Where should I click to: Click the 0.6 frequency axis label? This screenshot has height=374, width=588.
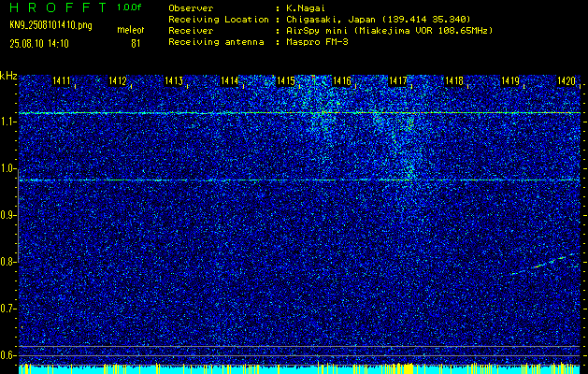coord(7,355)
